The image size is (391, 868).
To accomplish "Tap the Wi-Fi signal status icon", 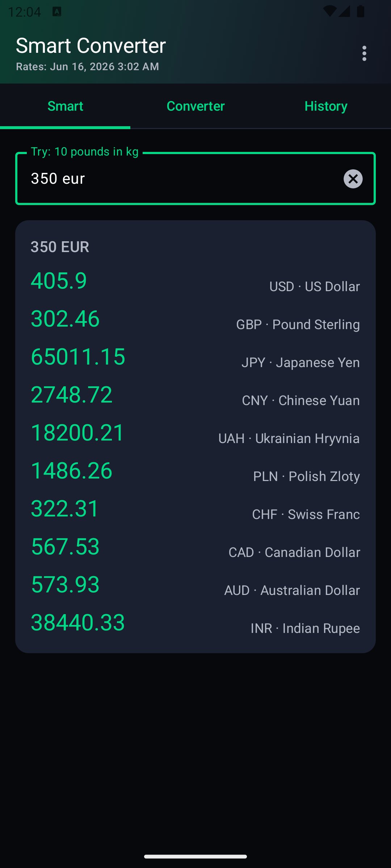I will [329, 11].
